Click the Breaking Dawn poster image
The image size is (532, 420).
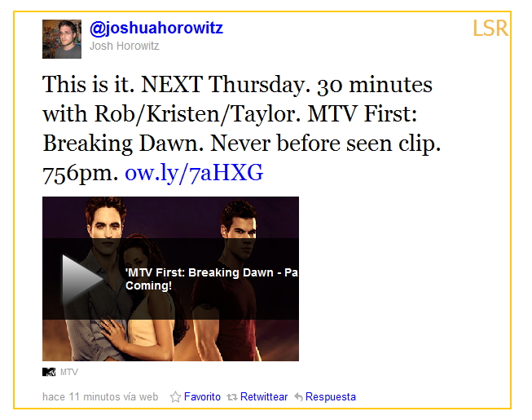(x=170, y=279)
